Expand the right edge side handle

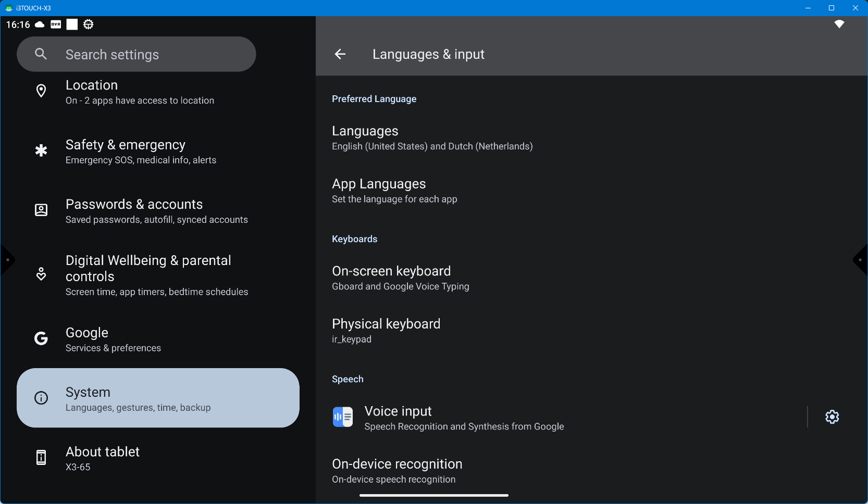860,260
